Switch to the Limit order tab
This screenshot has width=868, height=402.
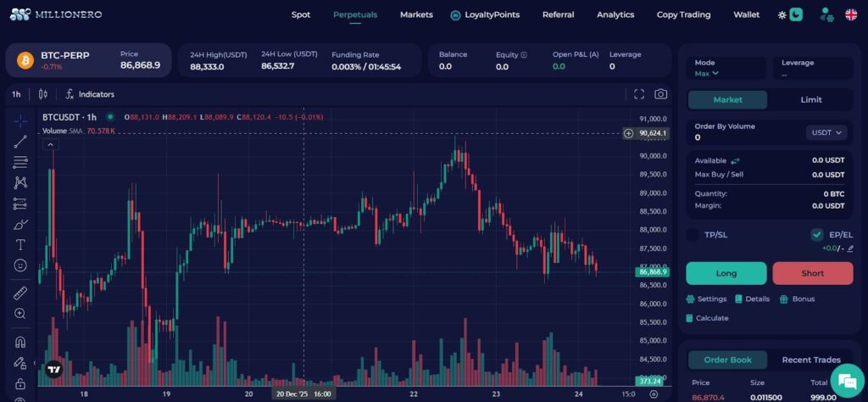pyautogui.click(x=810, y=100)
